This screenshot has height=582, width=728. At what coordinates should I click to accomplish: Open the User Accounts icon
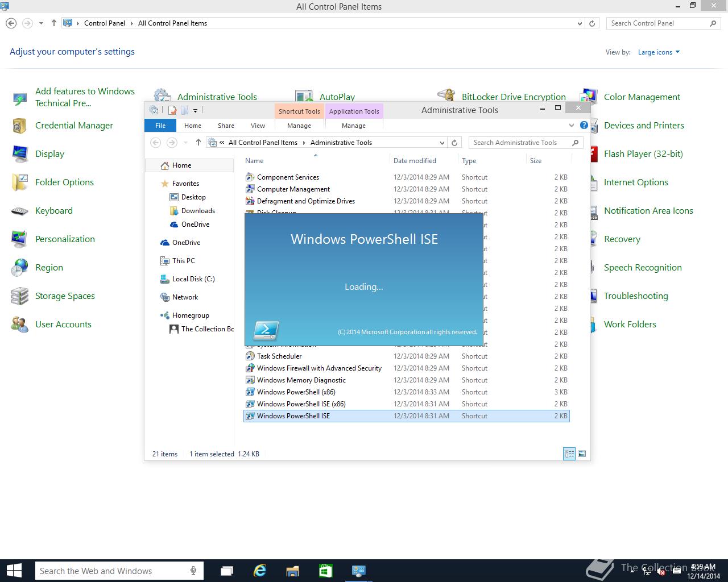[x=19, y=325]
